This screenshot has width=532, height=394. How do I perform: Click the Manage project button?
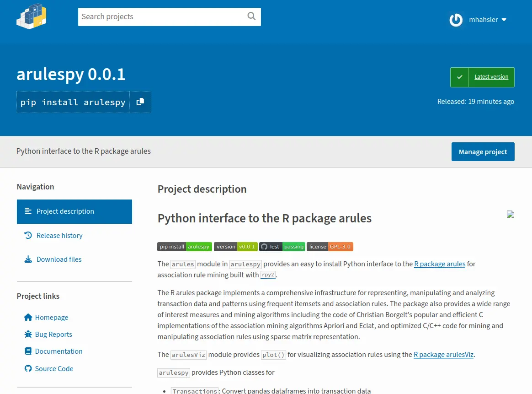tap(483, 152)
